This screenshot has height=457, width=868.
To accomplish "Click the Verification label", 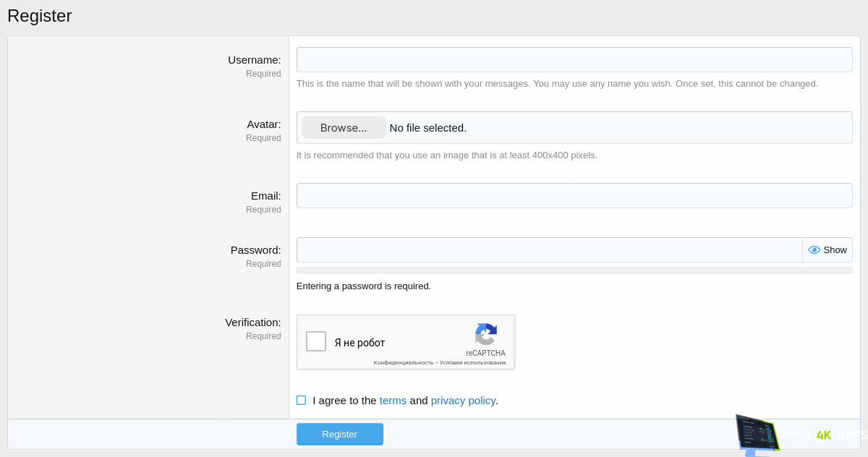I will tap(252, 323).
